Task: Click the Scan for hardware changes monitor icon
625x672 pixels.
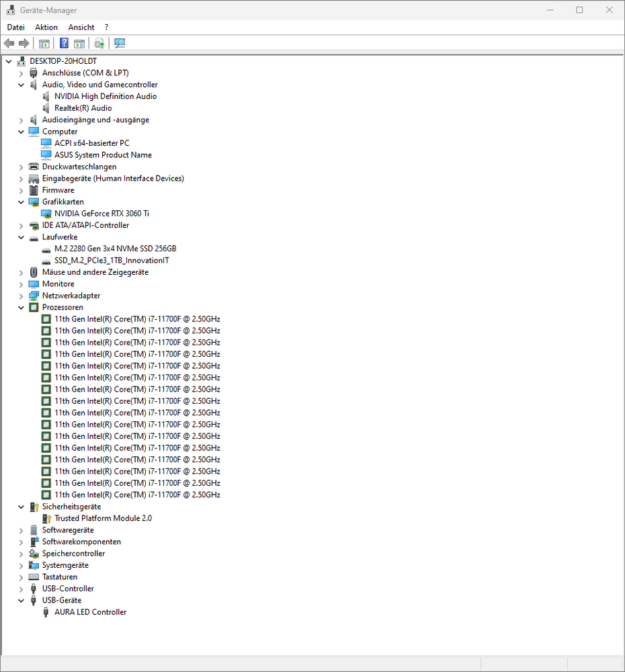Action: click(120, 43)
